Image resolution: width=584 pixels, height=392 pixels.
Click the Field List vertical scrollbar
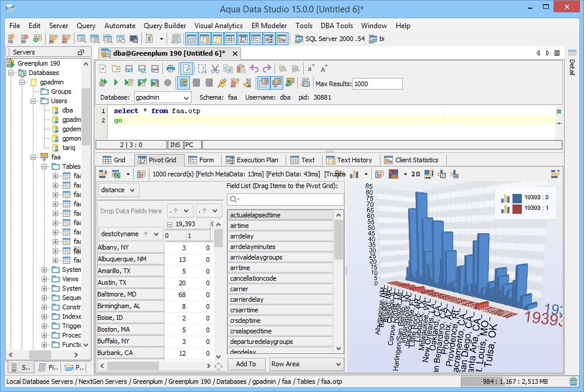point(338,282)
